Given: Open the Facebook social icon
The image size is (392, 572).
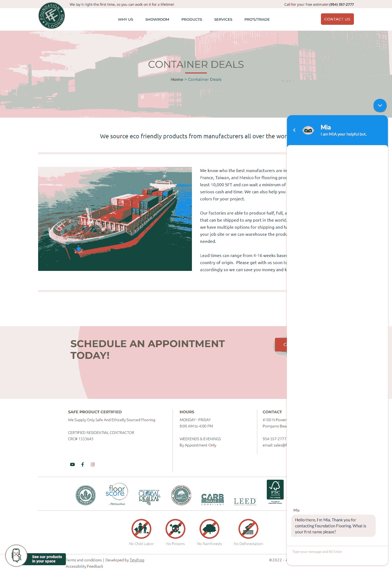Looking at the screenshot, I should 82,464.
